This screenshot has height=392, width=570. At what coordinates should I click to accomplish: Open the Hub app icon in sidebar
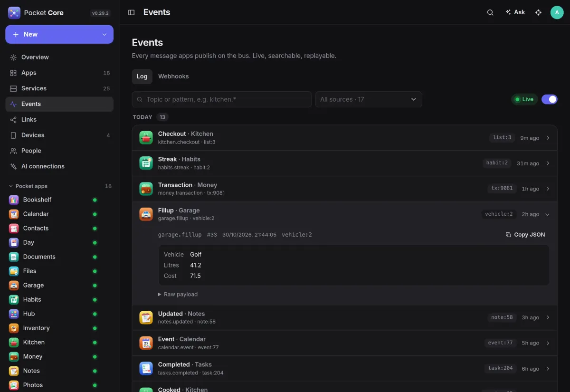coord(14,314)
